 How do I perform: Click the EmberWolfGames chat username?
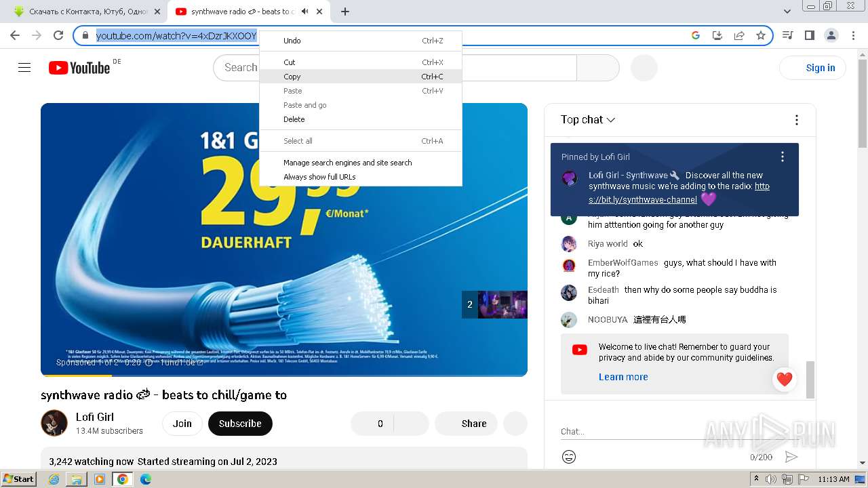coord(623,263)
